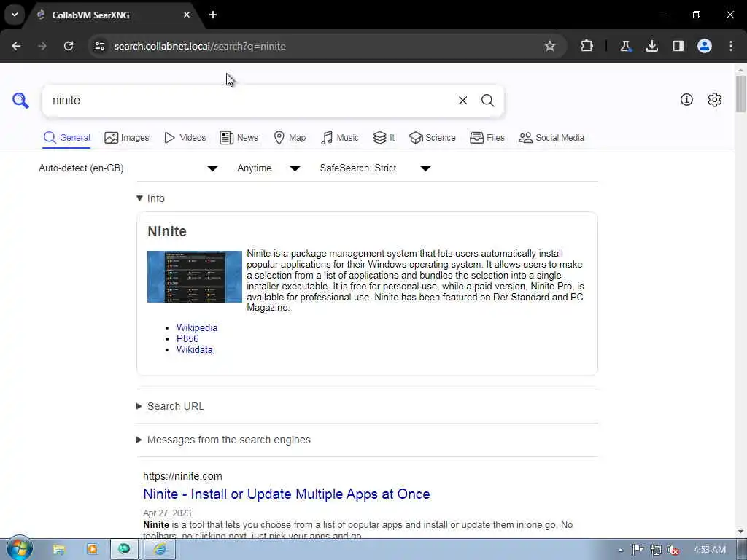The width and height of the screenshot is (747, 560).
Task: Click the muted volume tray icon
Action: click(673, 550)
